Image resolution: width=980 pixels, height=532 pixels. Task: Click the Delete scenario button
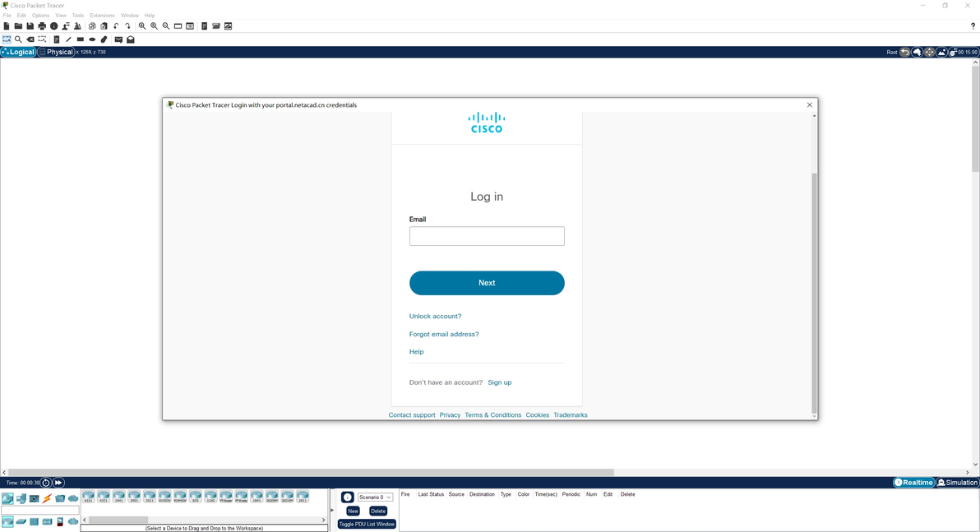(x=378, y=511)
